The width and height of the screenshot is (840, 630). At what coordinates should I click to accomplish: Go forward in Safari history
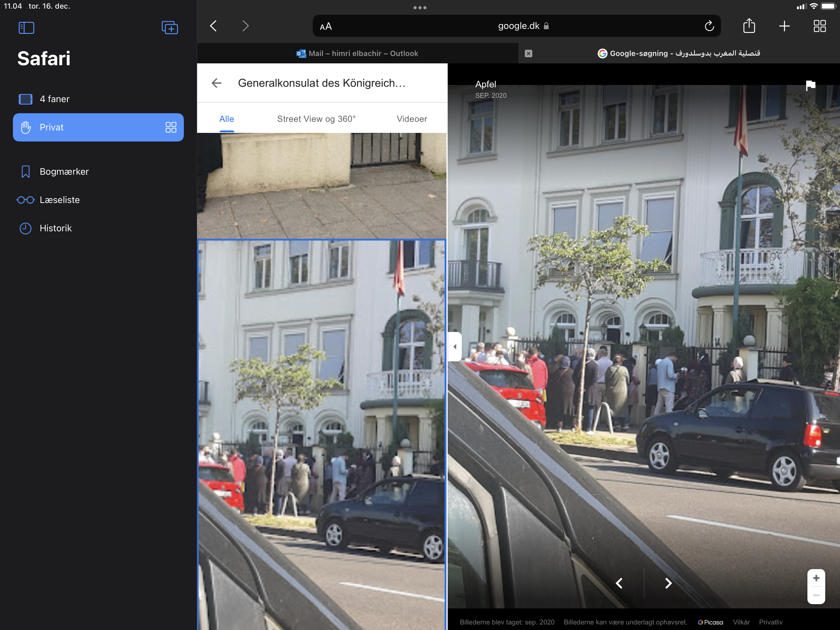(246, 26)
